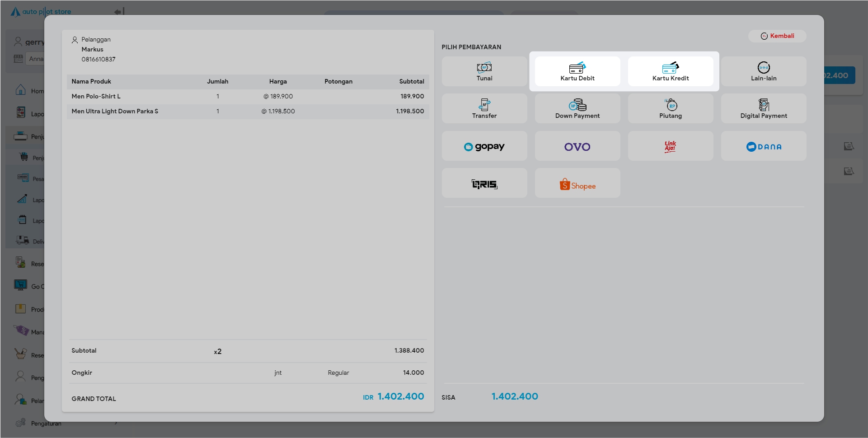Choose Kartu Debit payment method

[577, 71]
